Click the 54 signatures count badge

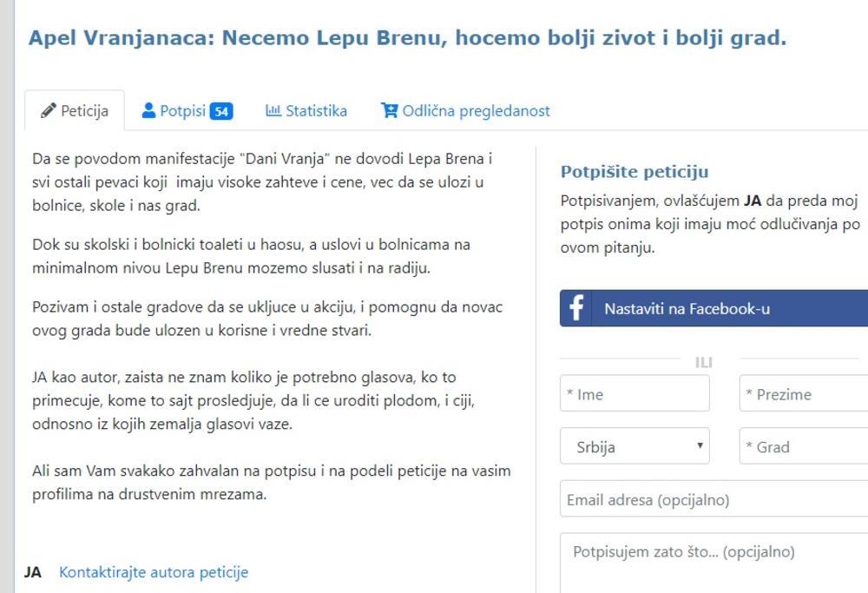pos(221,111)
